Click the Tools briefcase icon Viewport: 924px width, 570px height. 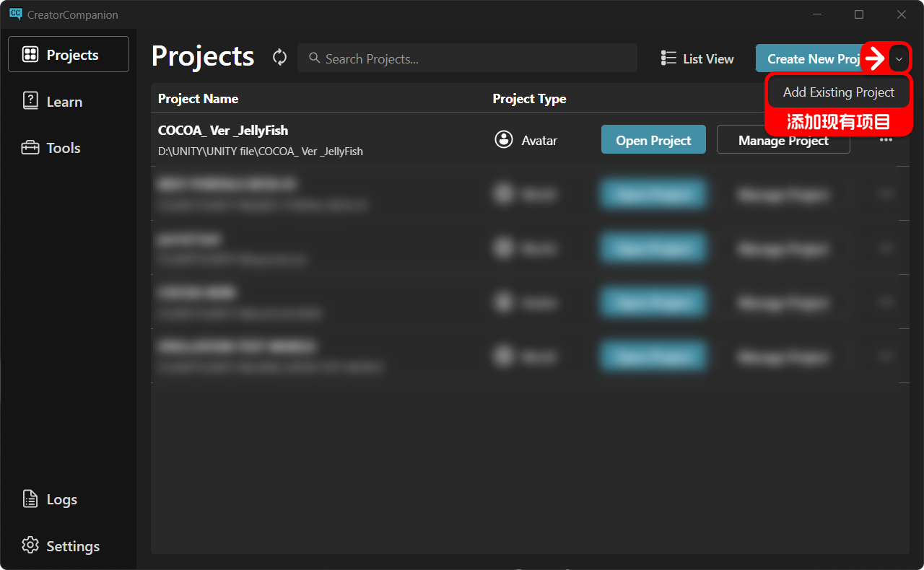coord(30,148)
